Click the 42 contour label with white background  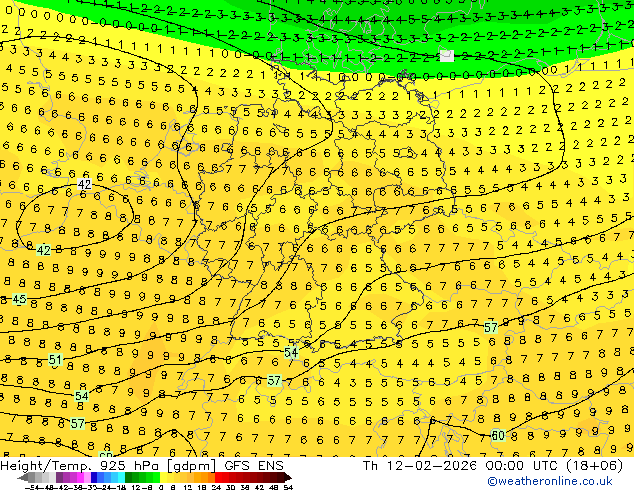85,185
